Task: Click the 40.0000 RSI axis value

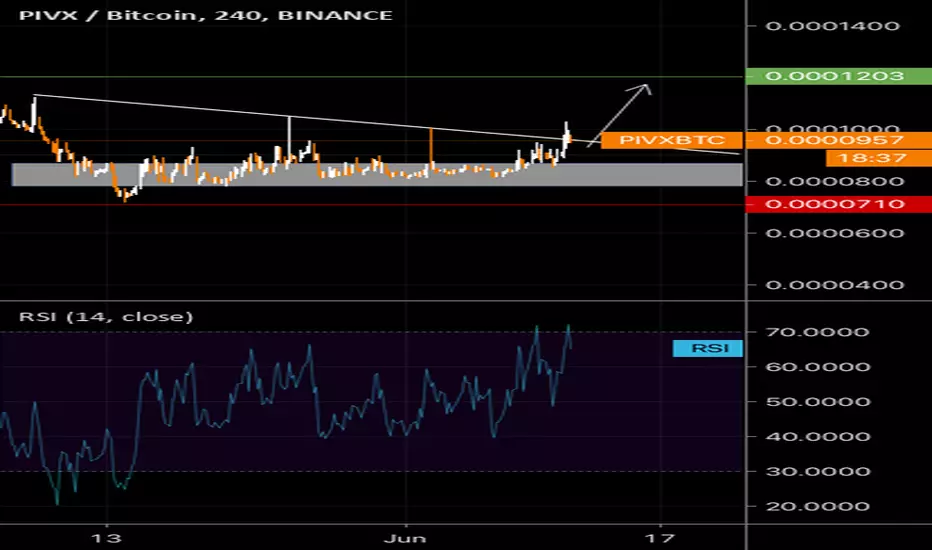Action: [817, 437]
